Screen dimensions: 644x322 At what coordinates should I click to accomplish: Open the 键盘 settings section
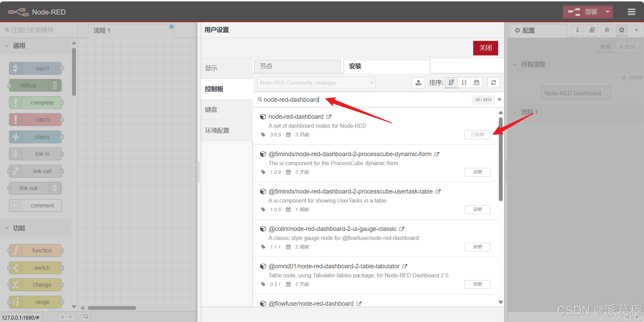click(x=227, y=110)
